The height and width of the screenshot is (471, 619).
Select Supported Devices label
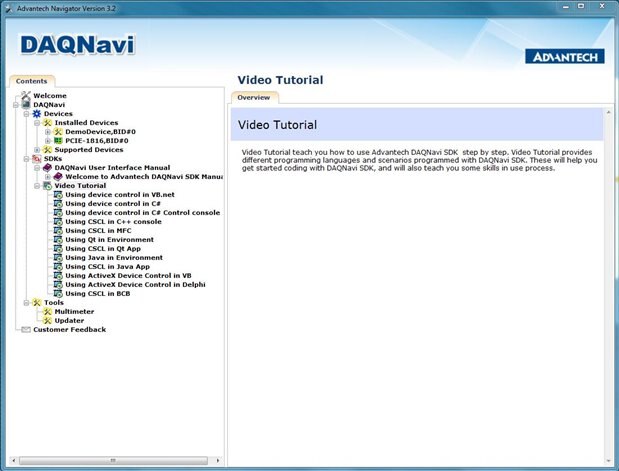pos(89,150)
